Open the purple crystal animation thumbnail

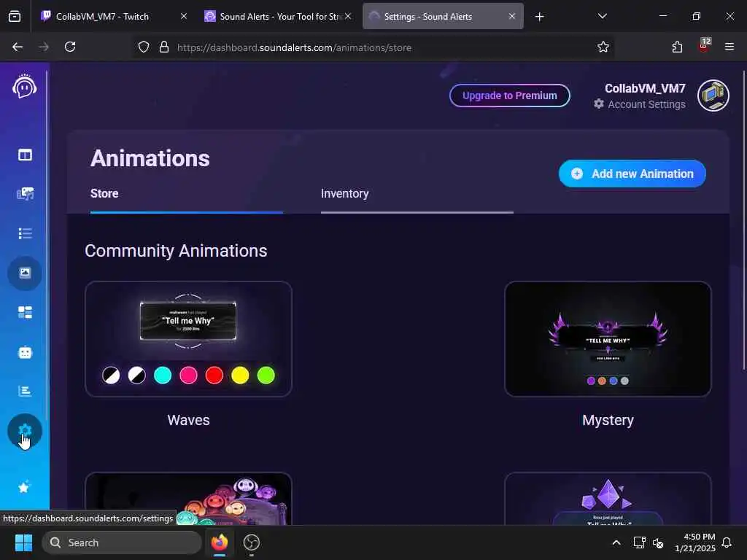tap(608, 499)
